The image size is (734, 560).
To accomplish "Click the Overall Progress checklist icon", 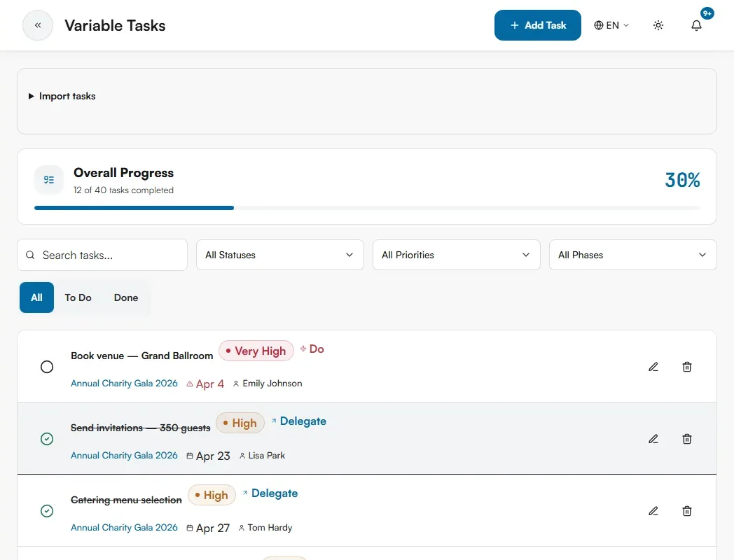I will 49,180.
